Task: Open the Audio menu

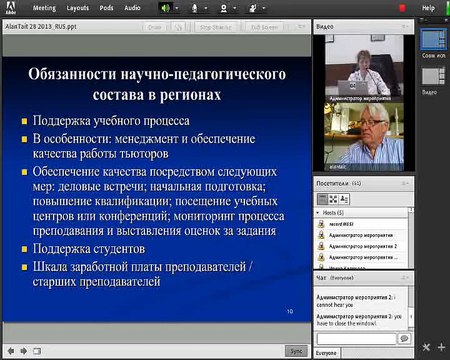Action: click(132, 8)
